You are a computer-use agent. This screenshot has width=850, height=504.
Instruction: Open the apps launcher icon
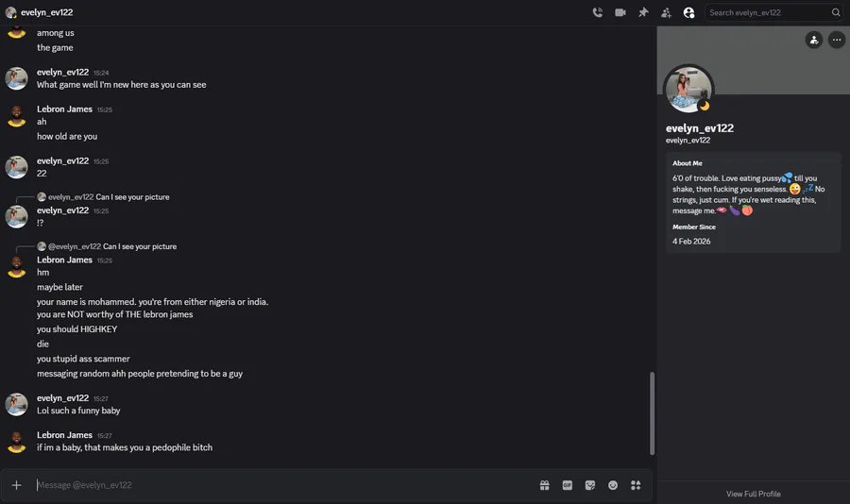(x=636, y=485)
